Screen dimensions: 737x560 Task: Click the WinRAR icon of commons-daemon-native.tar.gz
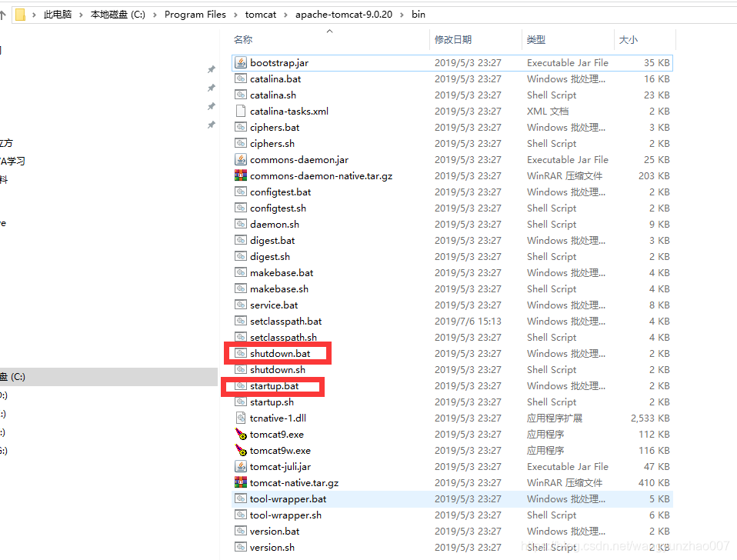241,175
